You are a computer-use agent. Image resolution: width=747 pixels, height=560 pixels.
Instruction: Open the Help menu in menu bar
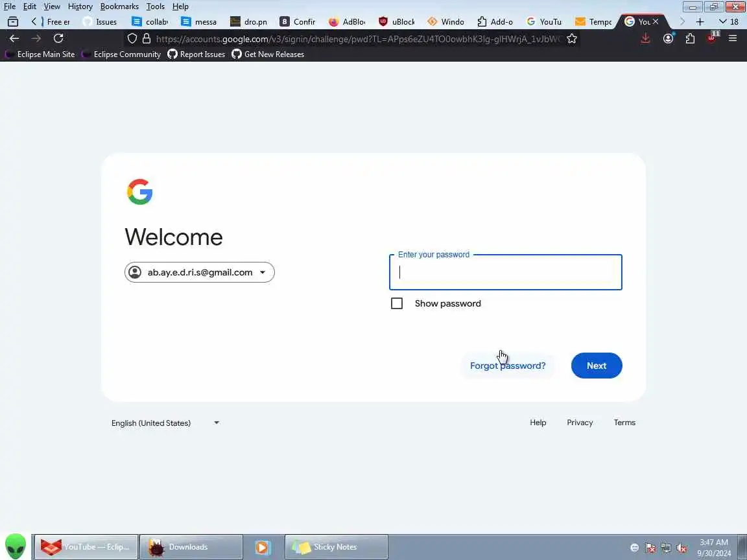pos(180,6)
